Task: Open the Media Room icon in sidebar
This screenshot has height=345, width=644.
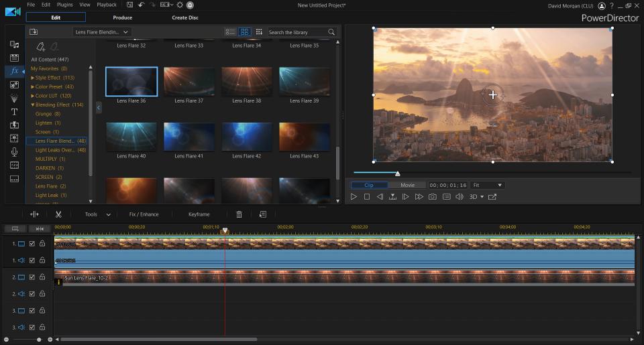Action: (x=14, y=44)
